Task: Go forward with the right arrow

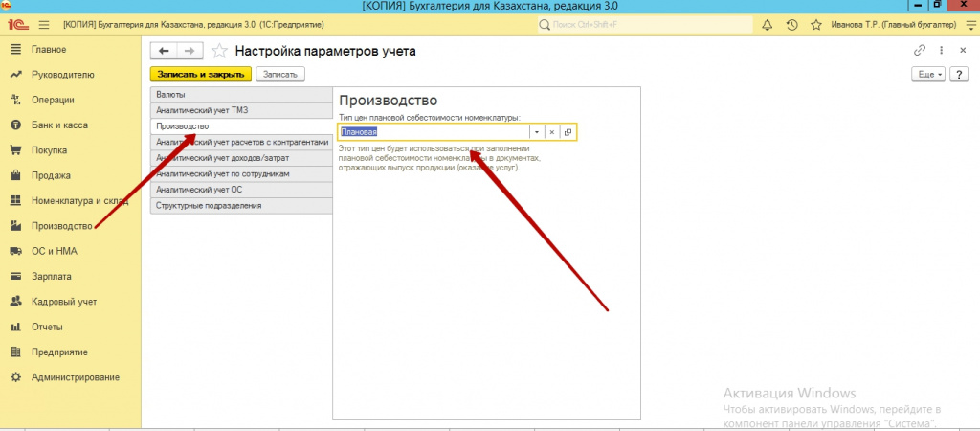Action: pyautogui.click(x=190, y=52)
